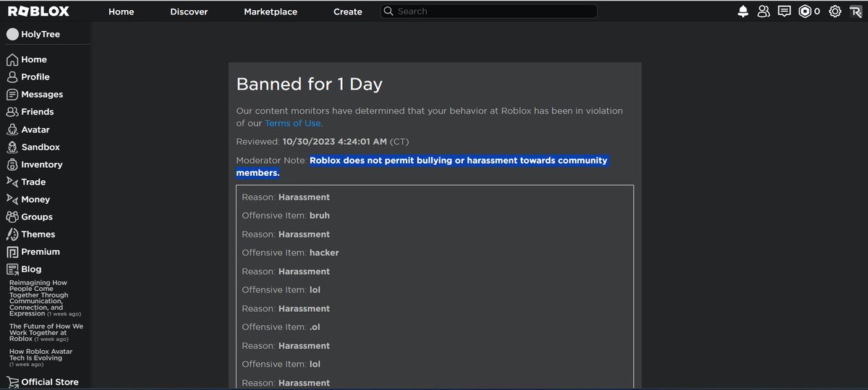Open blog post The Future of How We Work Together

click(46, 332)
